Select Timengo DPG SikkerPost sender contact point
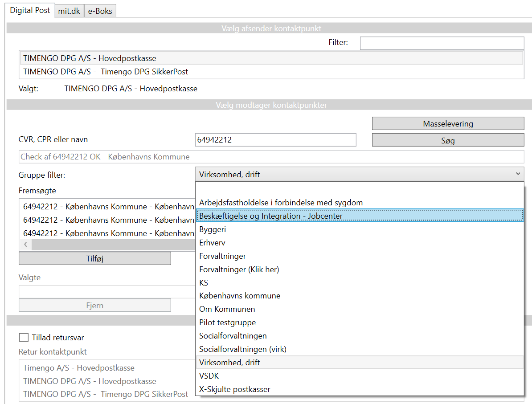 [x=106, y=71]
